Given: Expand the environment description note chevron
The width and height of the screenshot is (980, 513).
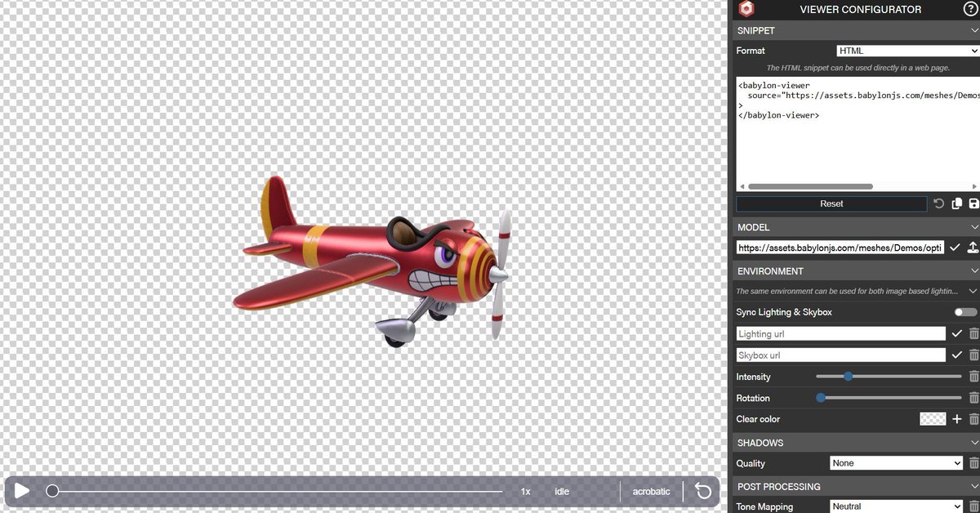Looking at the screenshot, I should [972, 291].
